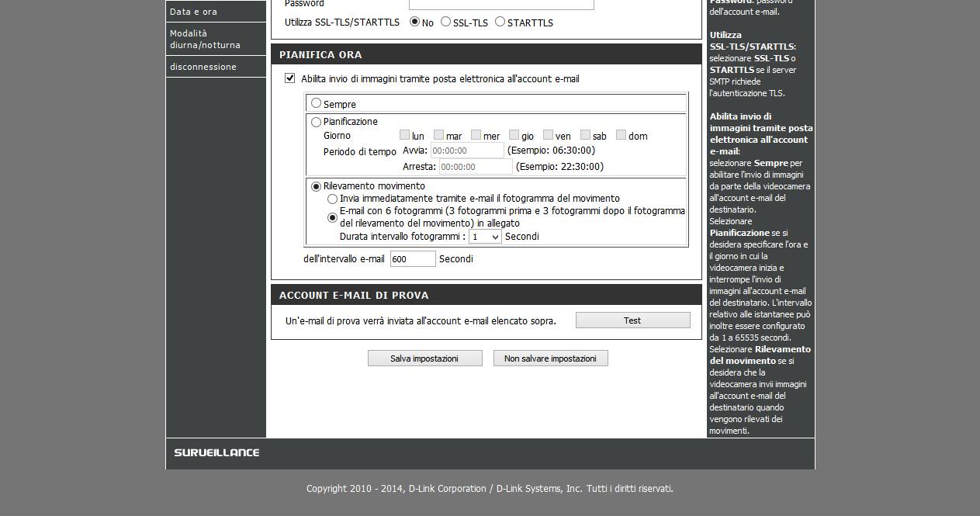Screen dimensions: 980x516
Task: Check the sab day checkbox
Action: click(x=585, y=135)
